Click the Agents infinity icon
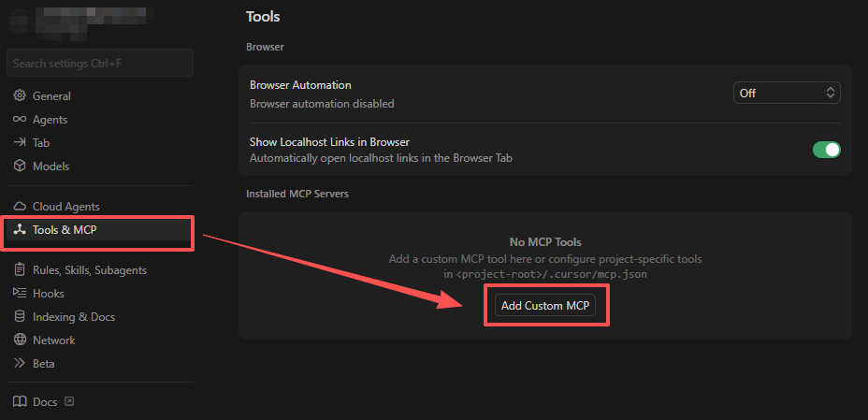 coord(20,120)
